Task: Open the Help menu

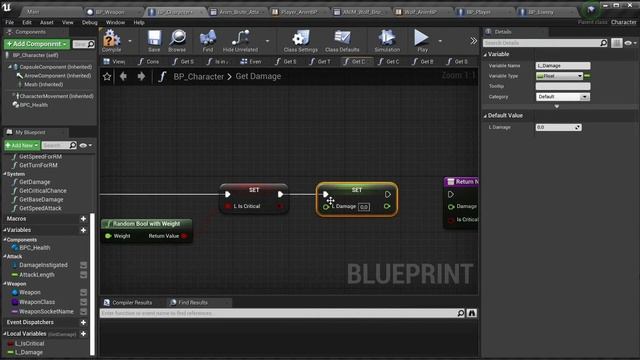Action: 139,22
